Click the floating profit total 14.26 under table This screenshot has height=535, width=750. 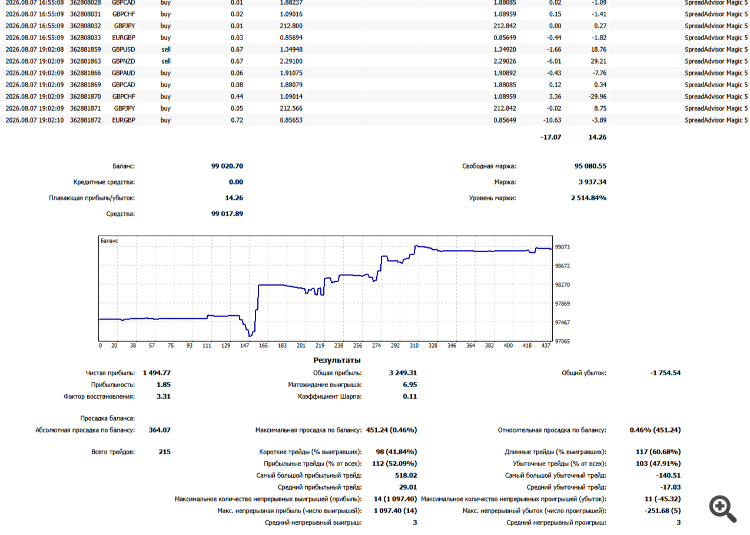coord(597,137)
